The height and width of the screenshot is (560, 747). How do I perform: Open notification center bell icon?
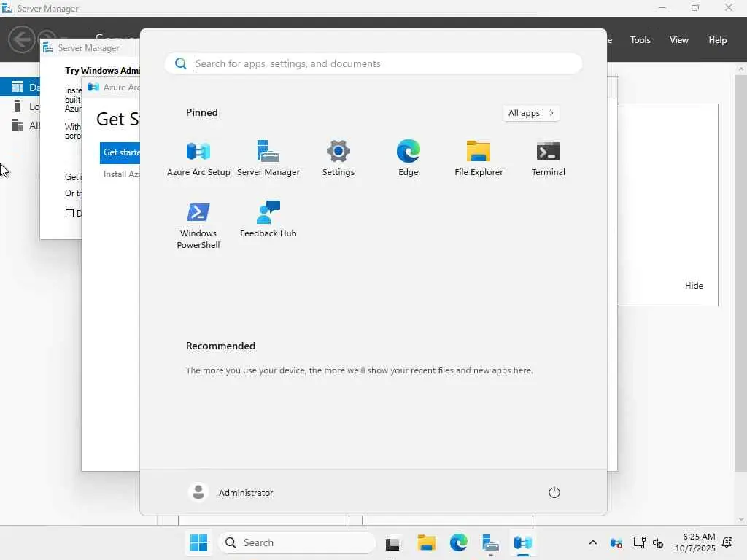pyautogui.click(x=727, y=542)
